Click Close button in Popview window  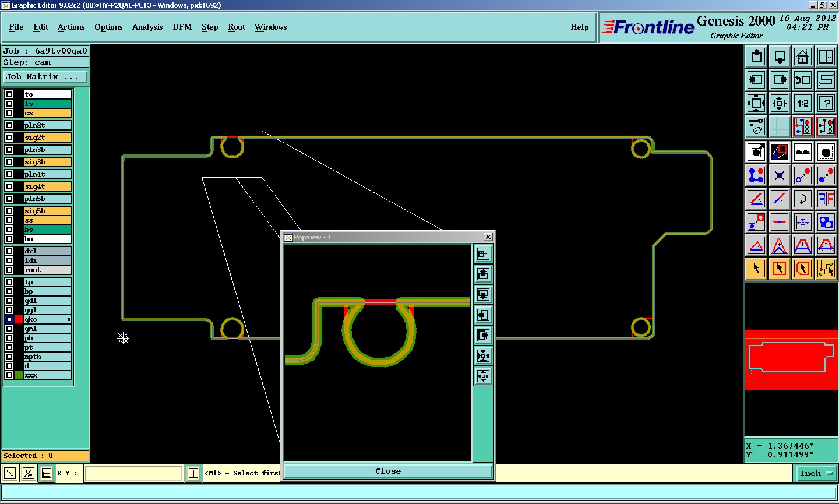pyautogui.click(x=388, y=471)
